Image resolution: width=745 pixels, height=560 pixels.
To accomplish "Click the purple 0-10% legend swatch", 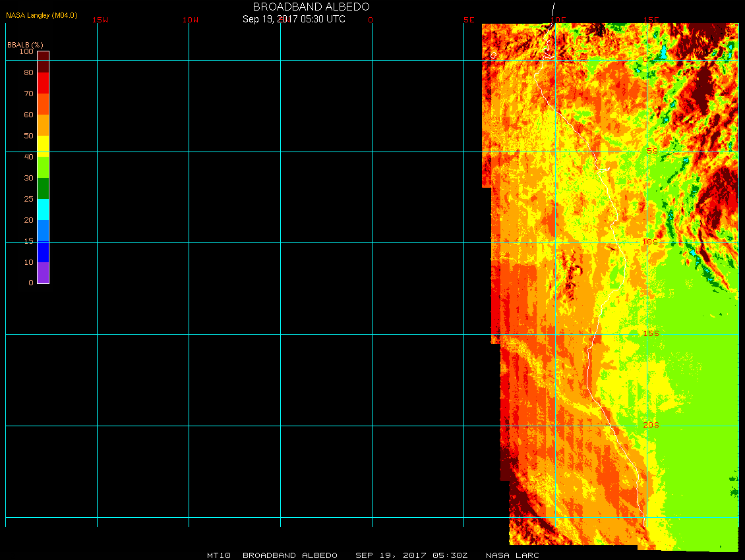I will 43,273.
